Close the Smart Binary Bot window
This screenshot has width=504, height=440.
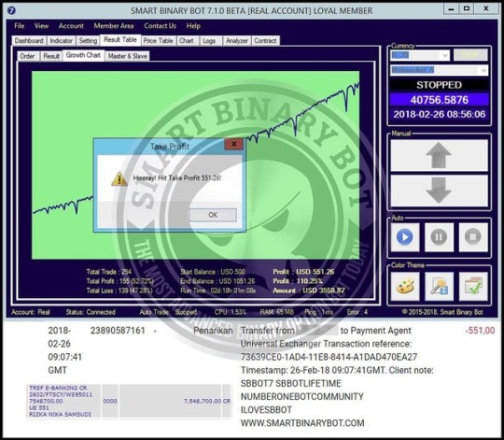(486, 9)
